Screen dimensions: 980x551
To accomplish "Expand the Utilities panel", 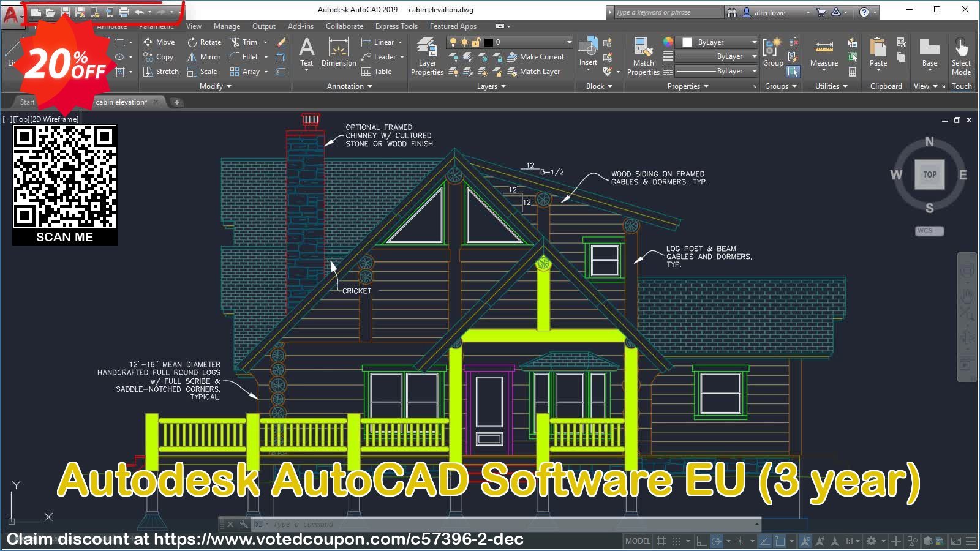I will point(831,86).
